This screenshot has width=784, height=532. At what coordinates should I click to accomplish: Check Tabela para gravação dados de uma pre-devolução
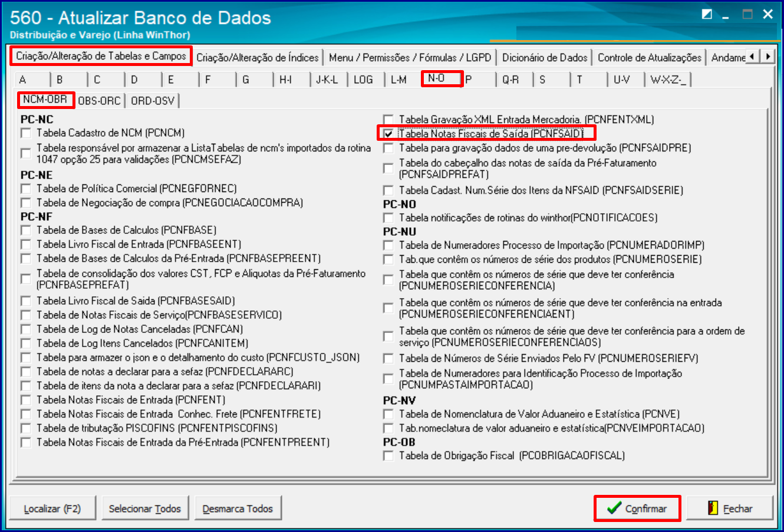point(388,148)
